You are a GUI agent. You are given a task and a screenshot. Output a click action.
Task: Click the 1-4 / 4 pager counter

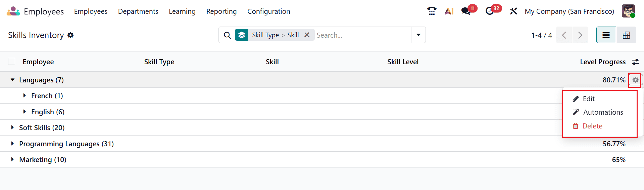(542, 35)
